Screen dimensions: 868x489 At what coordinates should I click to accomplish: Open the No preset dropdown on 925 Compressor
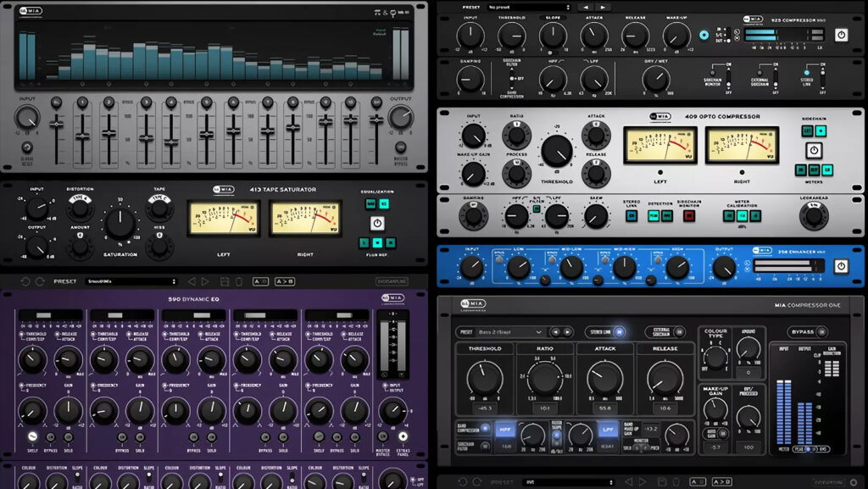click(x=529, y=7)
